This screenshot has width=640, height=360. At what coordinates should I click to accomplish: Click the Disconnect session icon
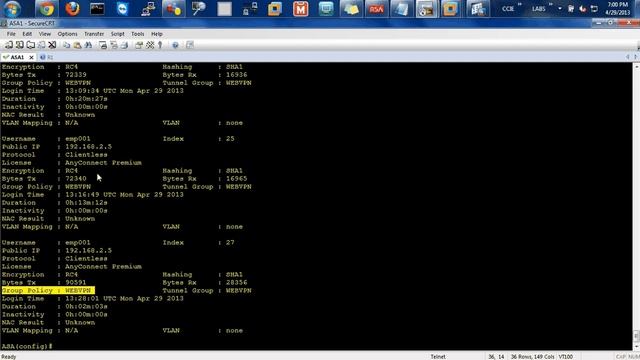coord(52,45)
